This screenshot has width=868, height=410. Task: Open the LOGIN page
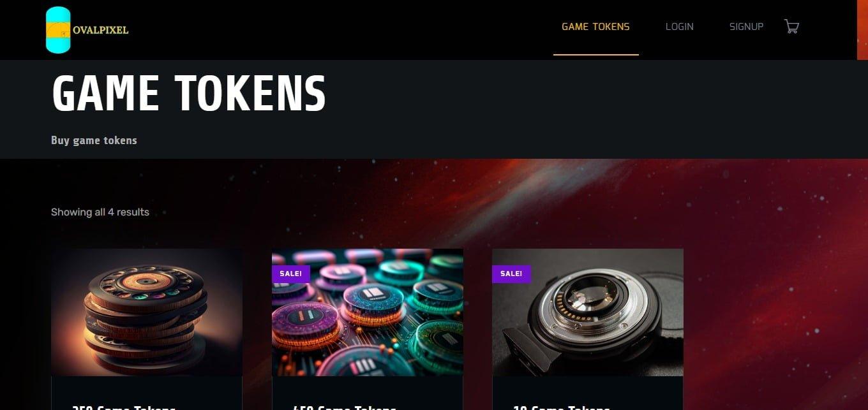click(679, 27)
